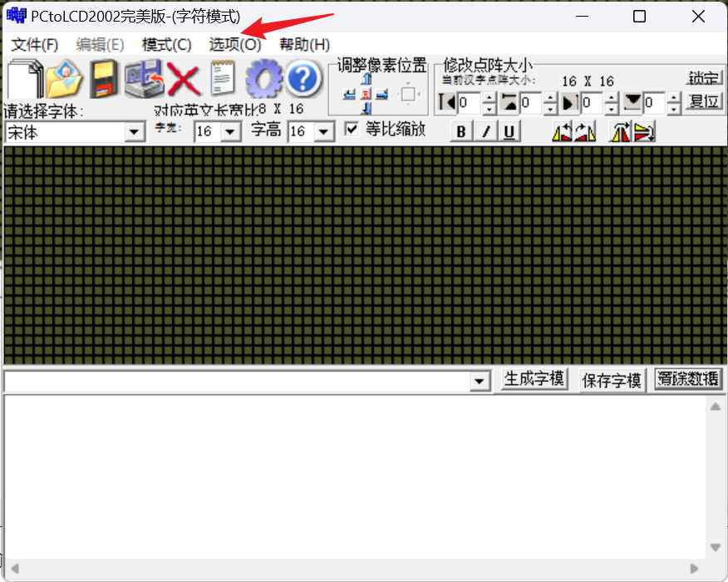The image size is (728, 582).
Task: Open the 选项(O) menu
Action: click(x=235, y=45)
